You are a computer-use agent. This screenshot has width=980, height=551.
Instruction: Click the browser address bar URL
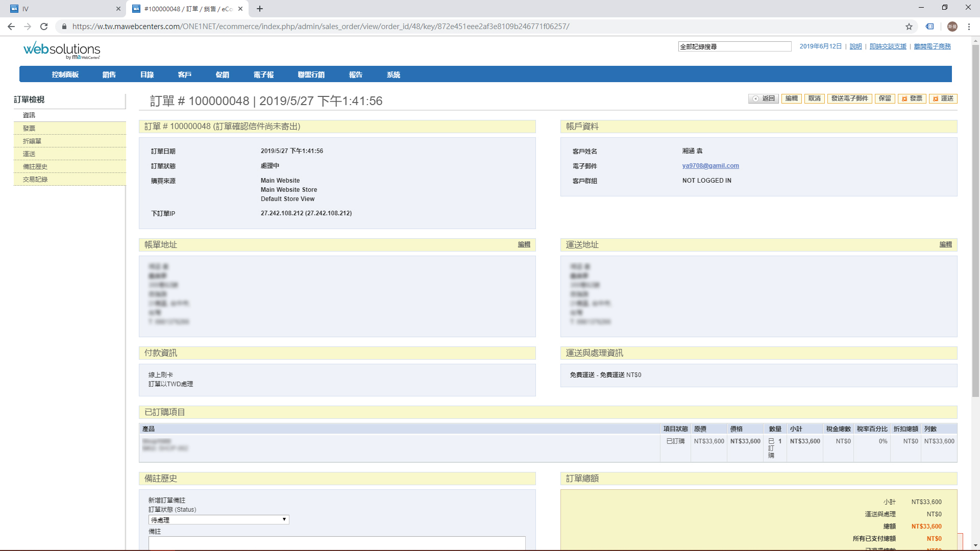click(321, 27)
